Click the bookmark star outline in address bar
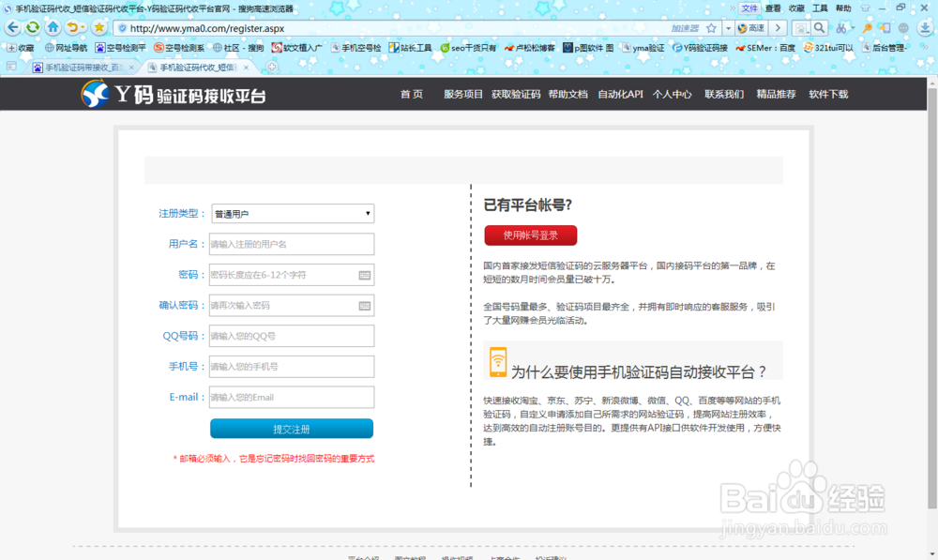 (x=711, y=28)
